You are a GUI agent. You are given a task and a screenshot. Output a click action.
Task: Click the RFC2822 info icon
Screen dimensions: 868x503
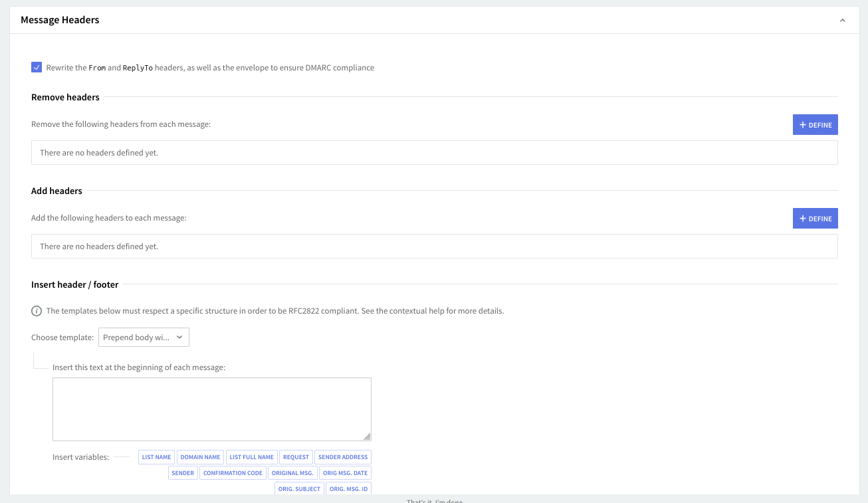pos(37,311)
